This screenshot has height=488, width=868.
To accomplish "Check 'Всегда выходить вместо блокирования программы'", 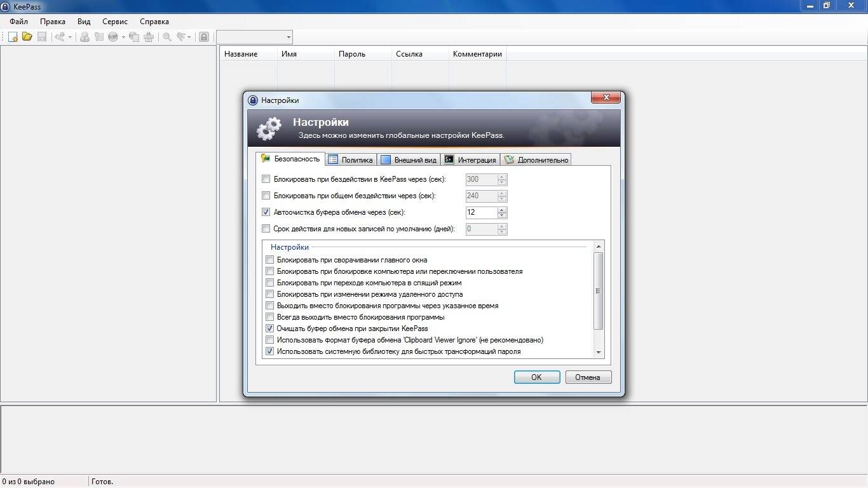I will [270, 317].
